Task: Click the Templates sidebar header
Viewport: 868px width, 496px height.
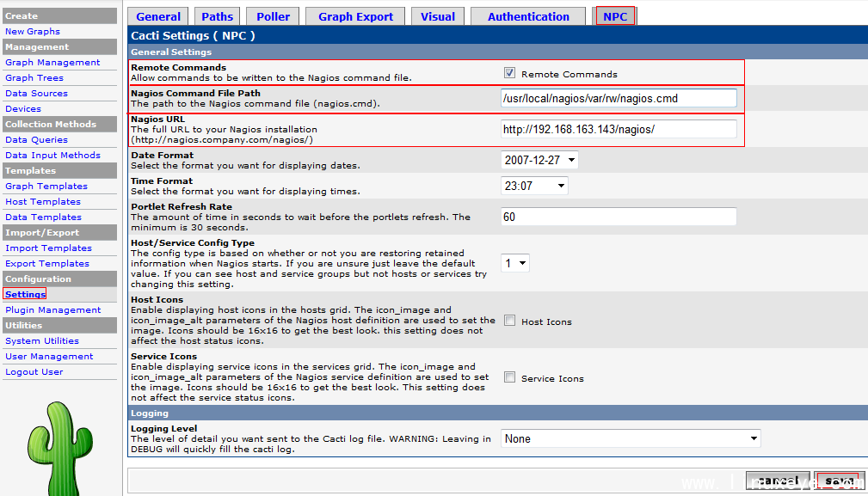Action: (59, 171)
